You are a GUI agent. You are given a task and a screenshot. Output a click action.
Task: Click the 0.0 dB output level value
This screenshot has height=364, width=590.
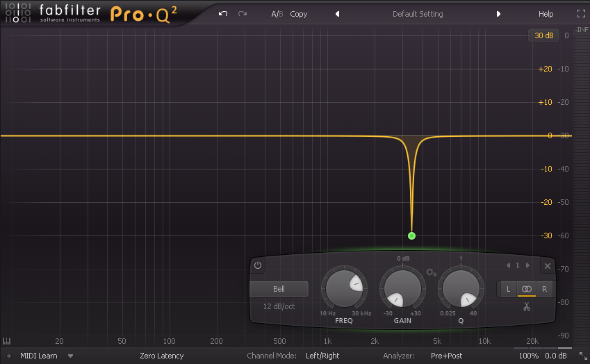(x=556, y=356)
